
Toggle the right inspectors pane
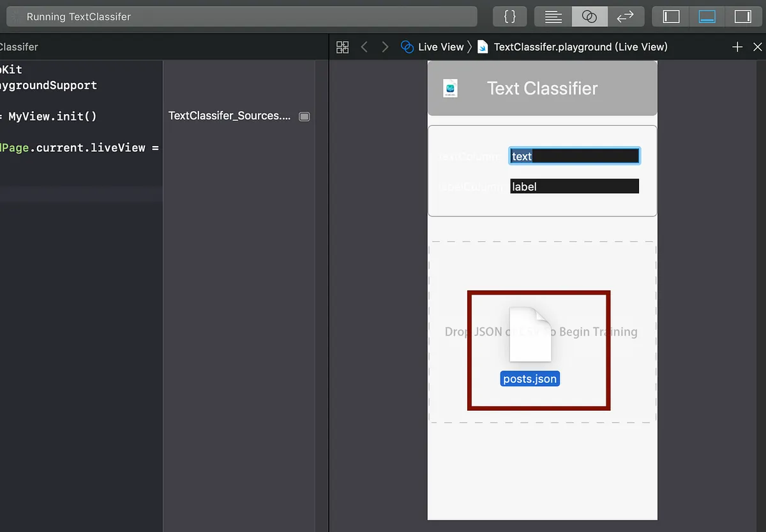click(x=744, y=16)
